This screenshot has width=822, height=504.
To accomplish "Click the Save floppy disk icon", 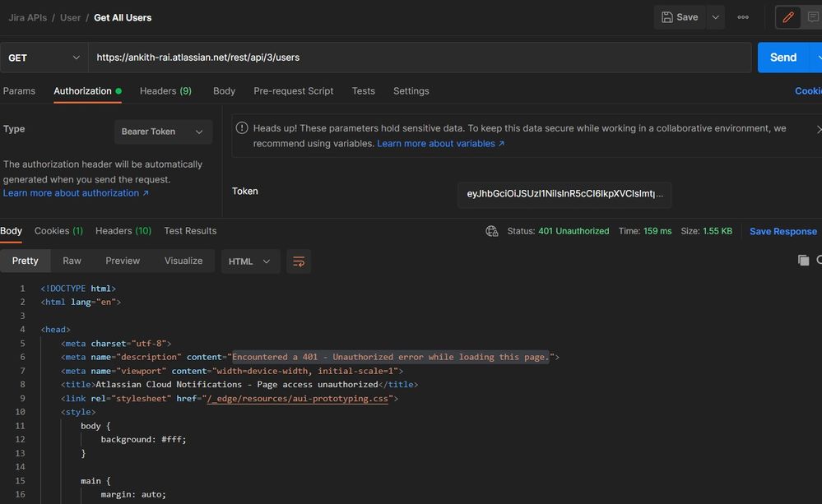I will tap(666, 17).
